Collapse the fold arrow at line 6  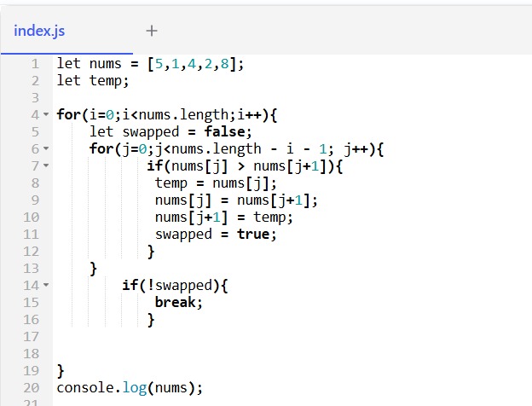46,148
